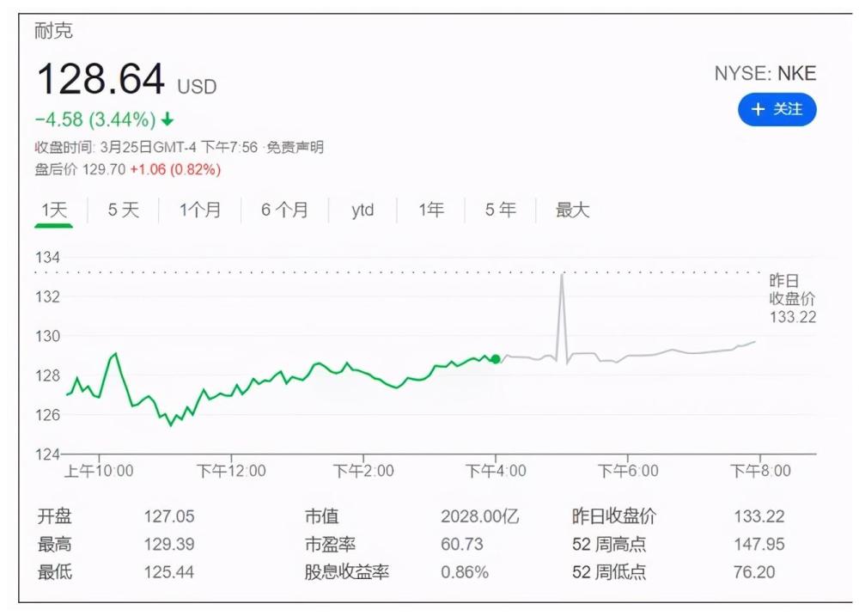Click the 盘后价 129.70 value
Viewport: 859px width, 616px height.
[x=104, y=169]
